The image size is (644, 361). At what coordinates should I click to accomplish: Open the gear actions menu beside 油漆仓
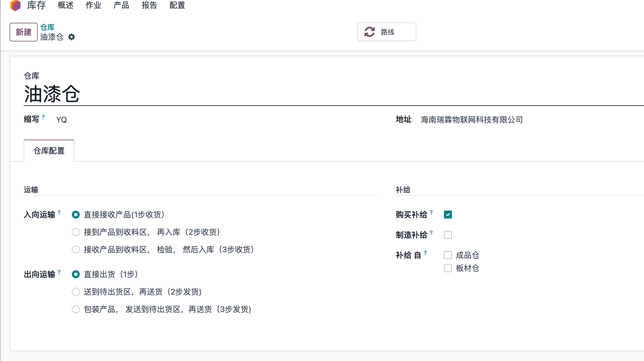(71, 37)
